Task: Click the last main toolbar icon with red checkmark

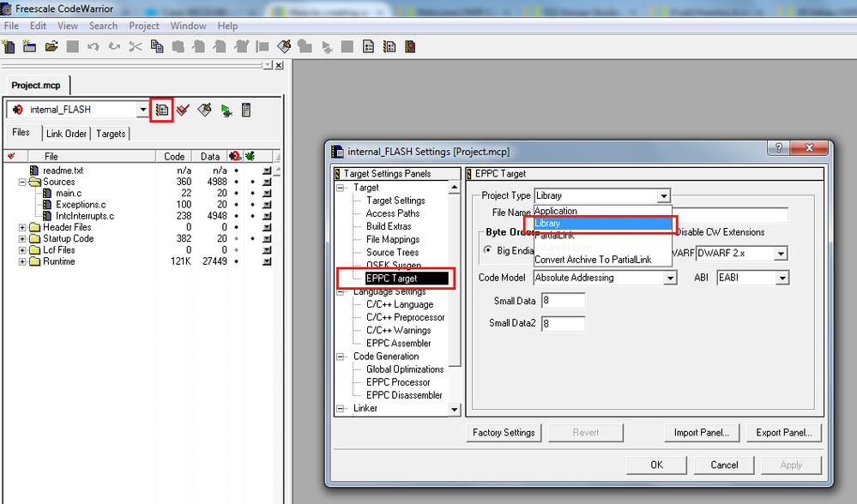Action: [x=410, y=47]
